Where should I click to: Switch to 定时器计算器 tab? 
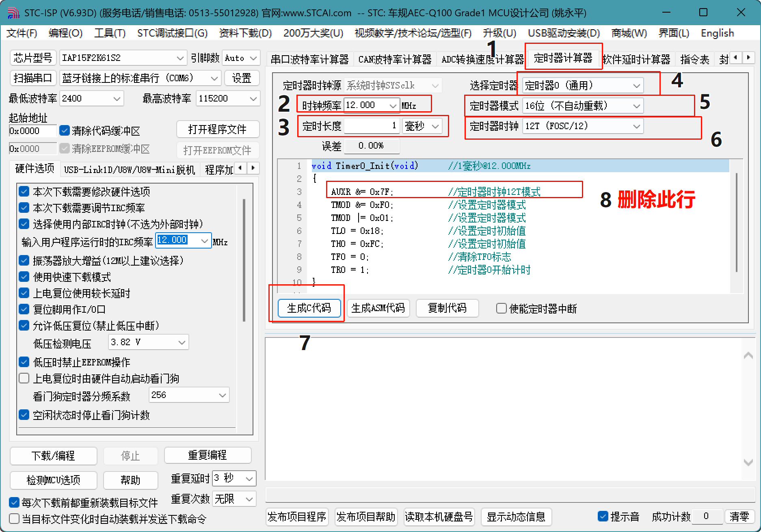[x=563, y=58]
